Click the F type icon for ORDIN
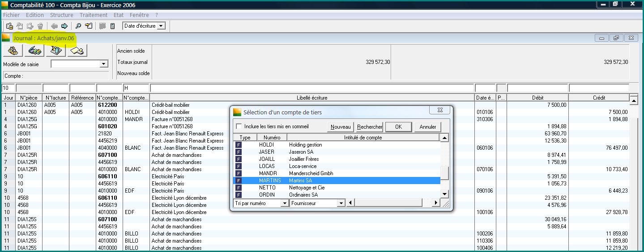 pyautogui.click(x=239, y=195)
